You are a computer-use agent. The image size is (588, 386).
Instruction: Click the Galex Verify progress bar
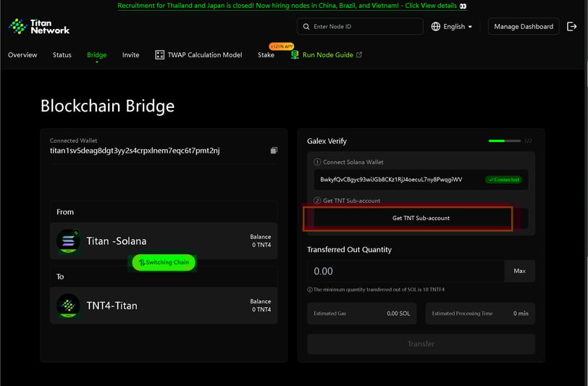pyautogui.click(x=504, y=140)
